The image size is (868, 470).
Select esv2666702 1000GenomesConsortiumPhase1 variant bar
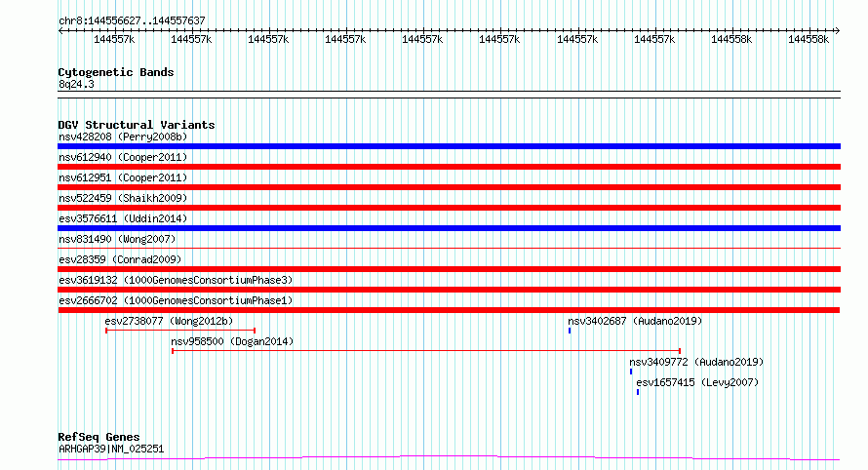coord(449,310)
